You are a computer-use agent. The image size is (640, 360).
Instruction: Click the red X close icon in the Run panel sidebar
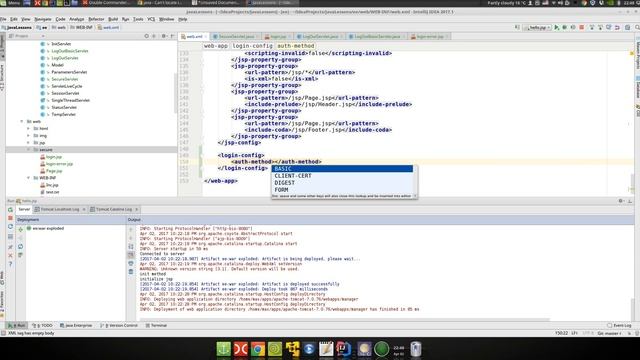(10, 256)
